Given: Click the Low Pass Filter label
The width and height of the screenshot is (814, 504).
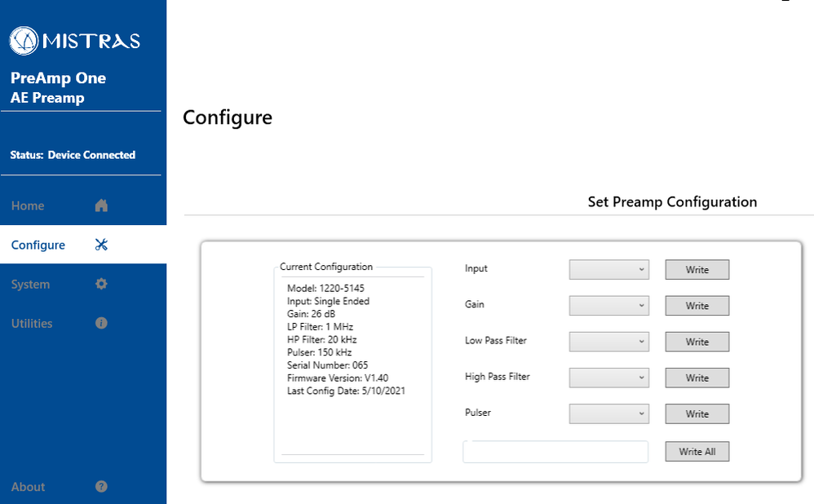Looking at the screenshot, I should pyautogui.click(x=496, y=341).
